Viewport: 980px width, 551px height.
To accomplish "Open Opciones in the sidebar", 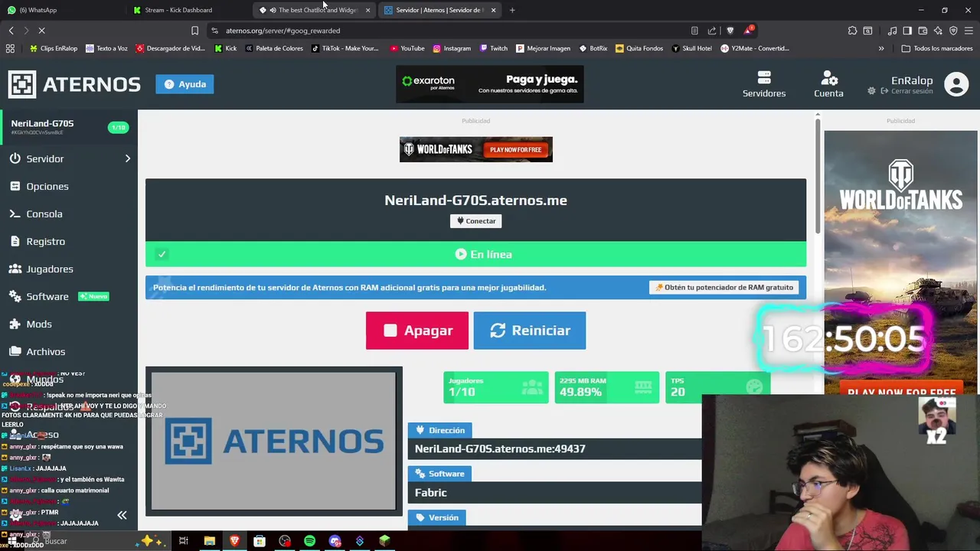I will pyautogui.click(x=47, y=186).
